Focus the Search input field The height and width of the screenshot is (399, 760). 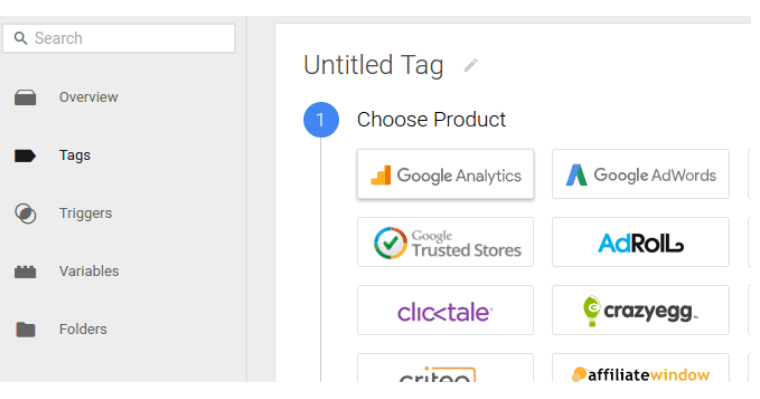(119, 38)
